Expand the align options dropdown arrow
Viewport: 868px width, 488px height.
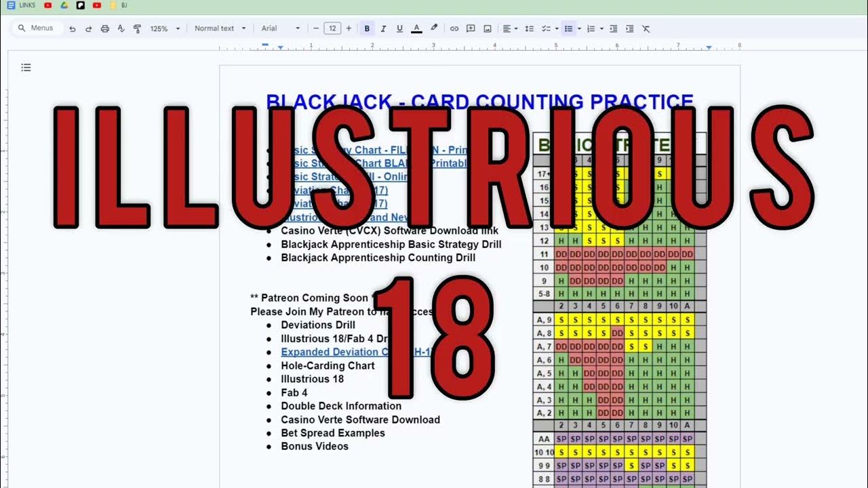[516, 28]
